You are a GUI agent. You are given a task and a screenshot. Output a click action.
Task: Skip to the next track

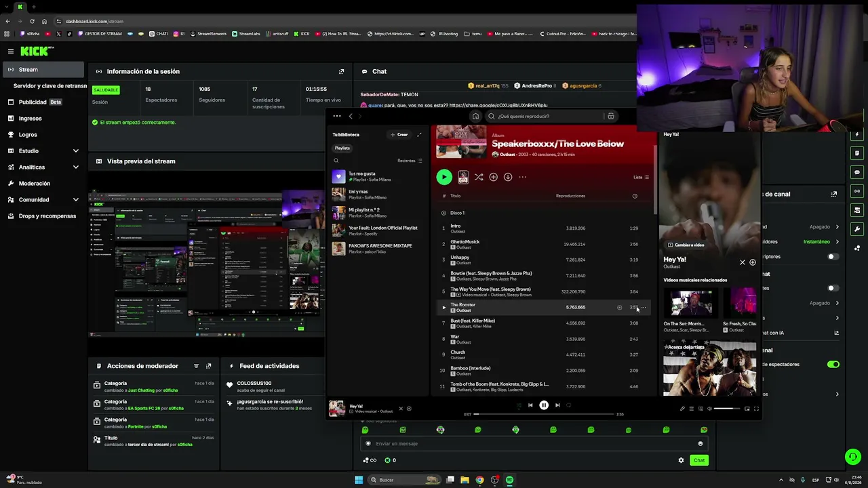coord(557,405)
